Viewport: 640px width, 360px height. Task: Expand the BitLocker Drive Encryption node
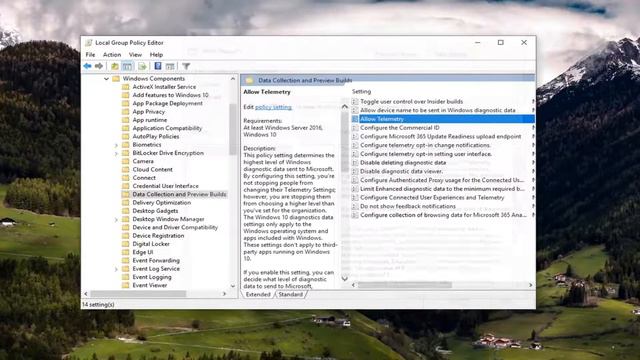click(116, 153)
